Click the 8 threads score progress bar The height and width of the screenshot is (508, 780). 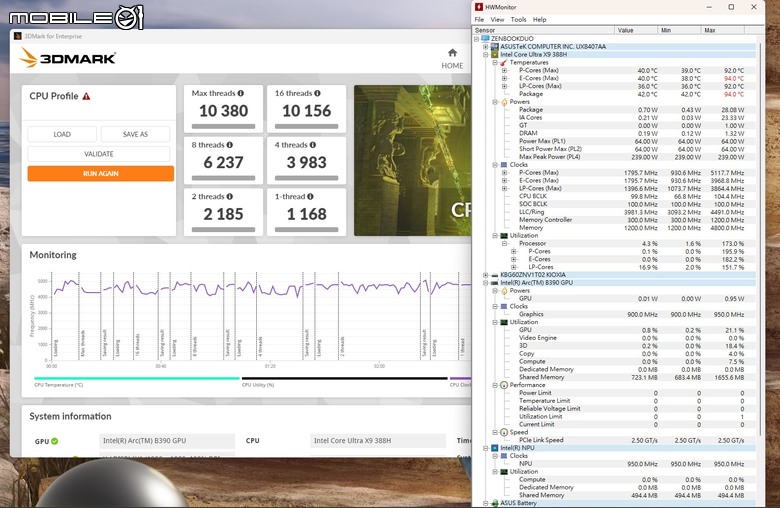click(x=223, y=178)
